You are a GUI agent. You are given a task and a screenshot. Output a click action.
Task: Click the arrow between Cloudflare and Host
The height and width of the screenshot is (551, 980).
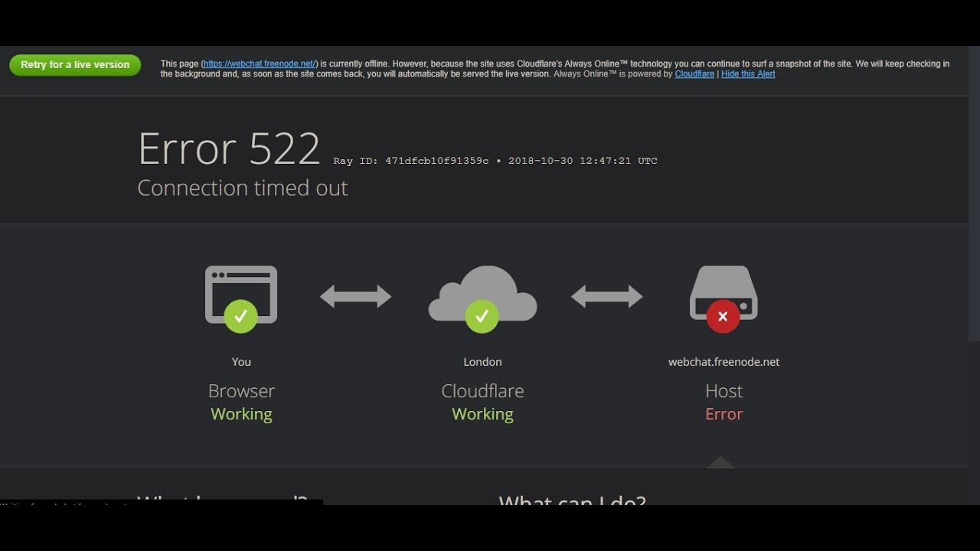coord(606,296)
